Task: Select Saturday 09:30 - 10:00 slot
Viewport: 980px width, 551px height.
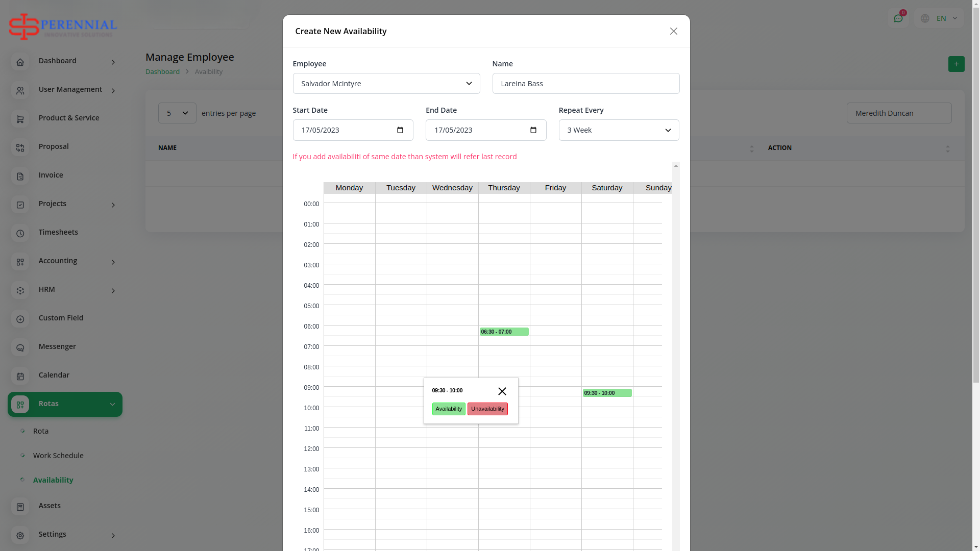Action: [x=607, y=393]
